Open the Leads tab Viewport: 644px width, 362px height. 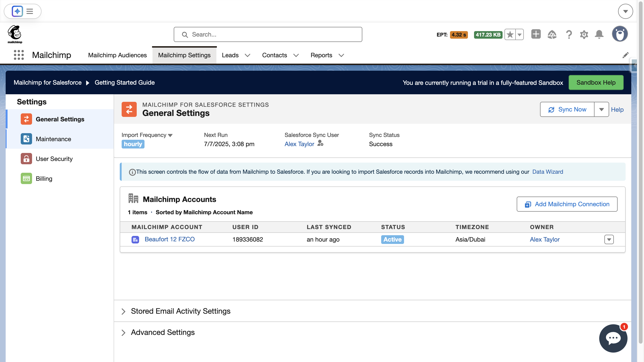(x=230, y=55)
